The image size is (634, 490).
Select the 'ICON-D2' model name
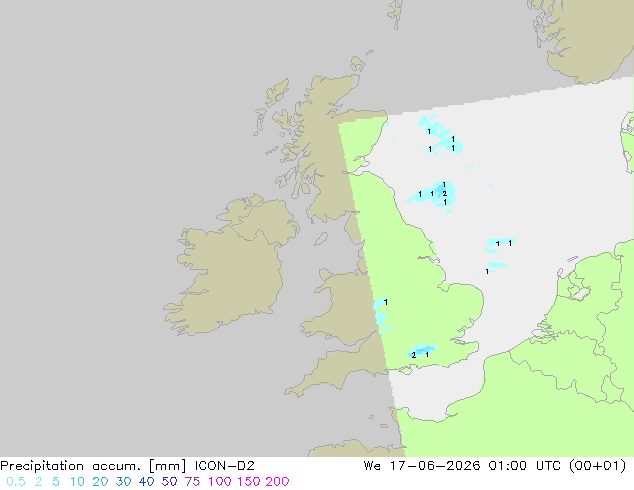(x=225, y=466)
